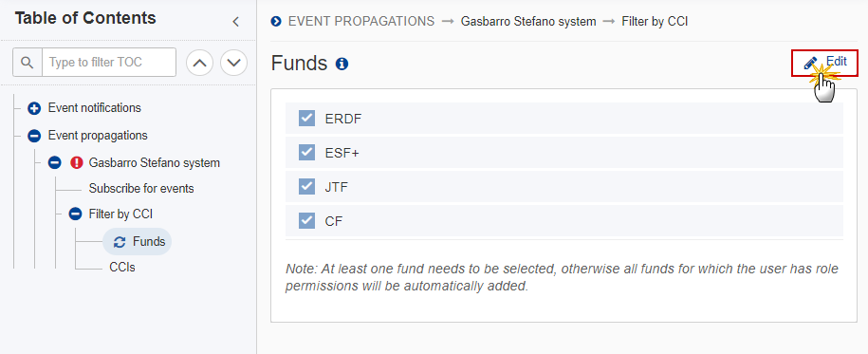The height and width of the screenshot is (354, 868).
Task: Toggle the ERDF checkbox
Action: pyautogui.click(x=306, y=118)
